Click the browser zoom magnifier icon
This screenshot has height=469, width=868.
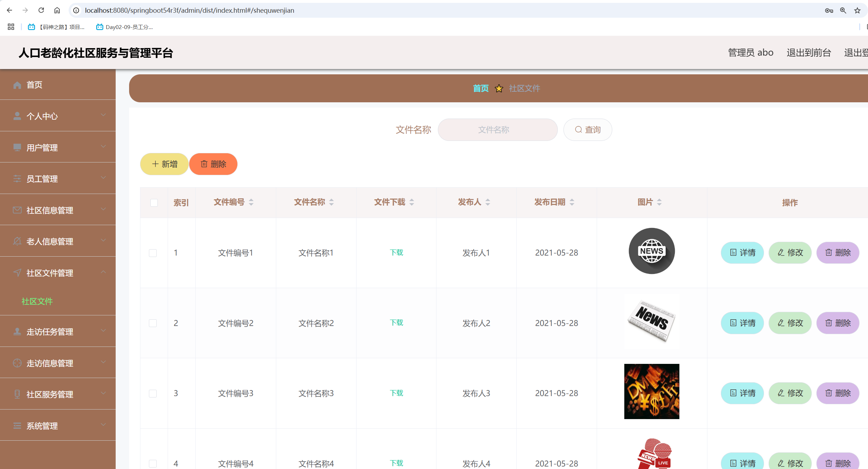point(843,10)
